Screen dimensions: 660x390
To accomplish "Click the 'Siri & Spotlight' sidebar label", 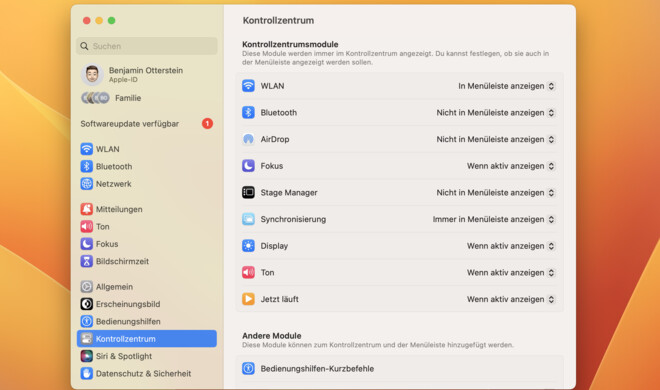I will click(124, 356).
